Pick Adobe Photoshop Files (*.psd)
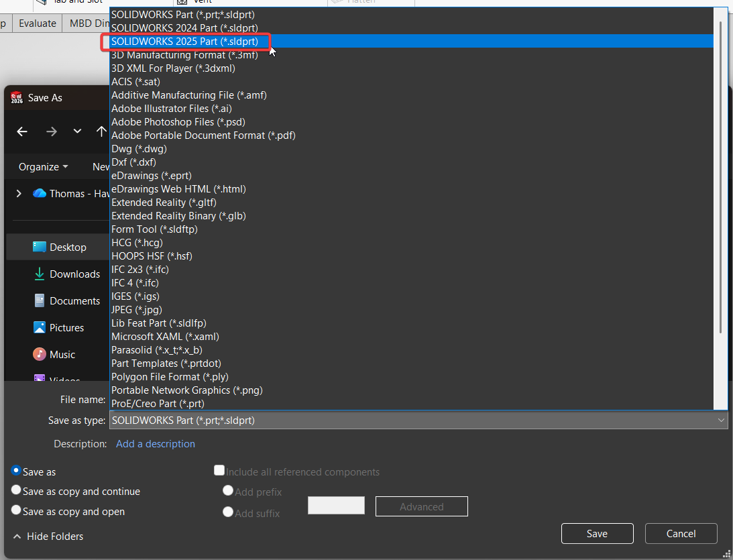Screen dimensions: 733x560 tap(411, 122)
